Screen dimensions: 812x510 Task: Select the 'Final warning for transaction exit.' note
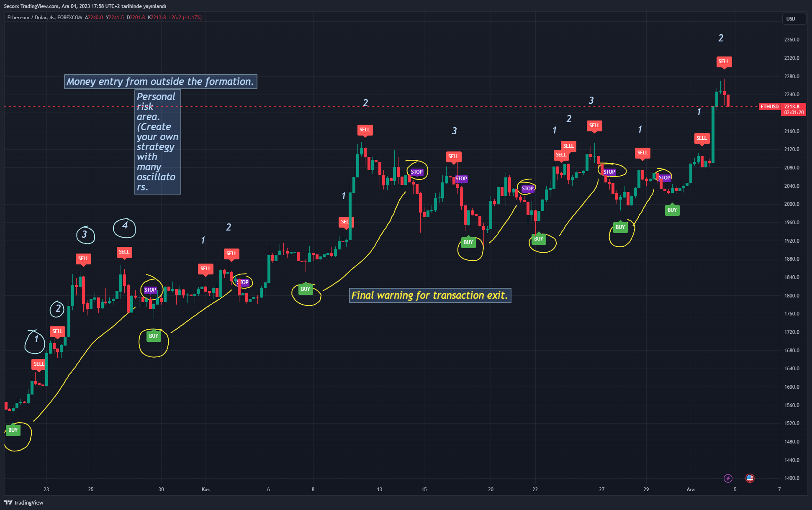pyautogui.click(x=430, y=295)
